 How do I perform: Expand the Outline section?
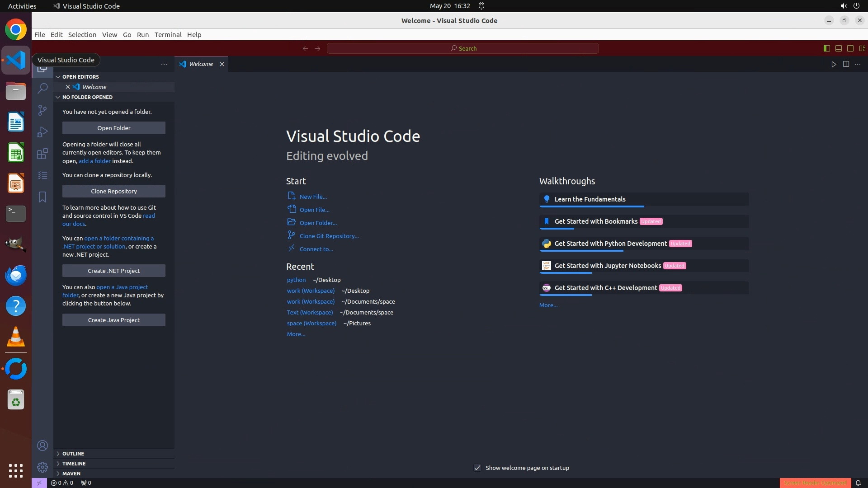[73, 454]
